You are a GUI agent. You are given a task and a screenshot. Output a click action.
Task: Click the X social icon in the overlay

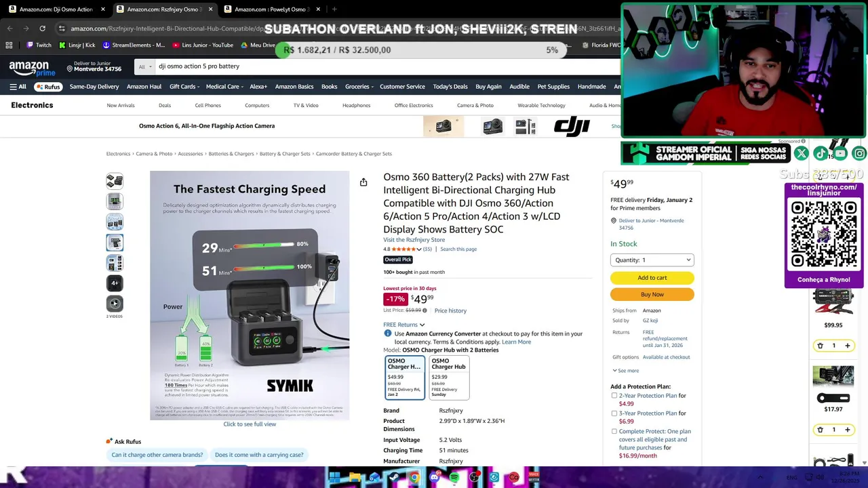tap(801, 154)
